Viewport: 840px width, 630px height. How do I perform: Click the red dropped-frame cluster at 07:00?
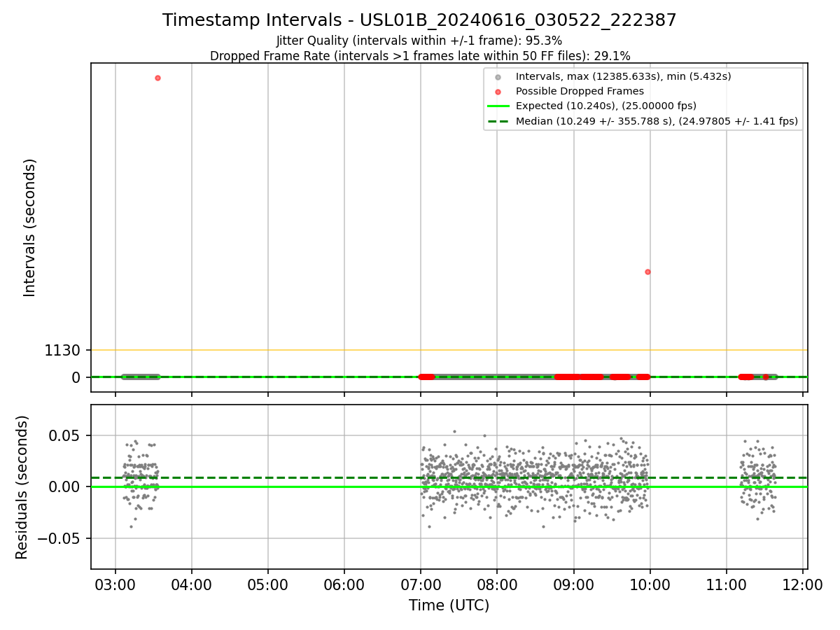click(x=426, y=377)
